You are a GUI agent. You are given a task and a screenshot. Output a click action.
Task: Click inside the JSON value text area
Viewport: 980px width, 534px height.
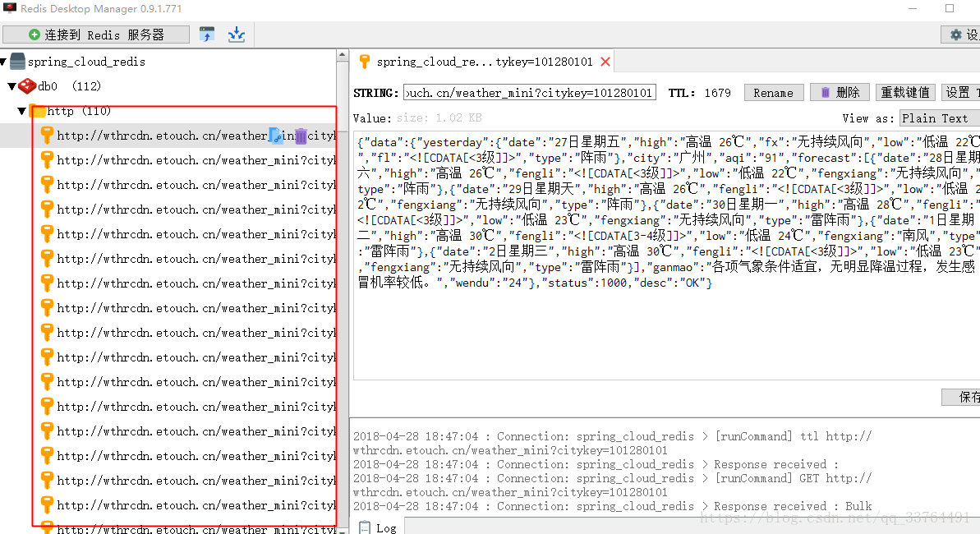666,255
